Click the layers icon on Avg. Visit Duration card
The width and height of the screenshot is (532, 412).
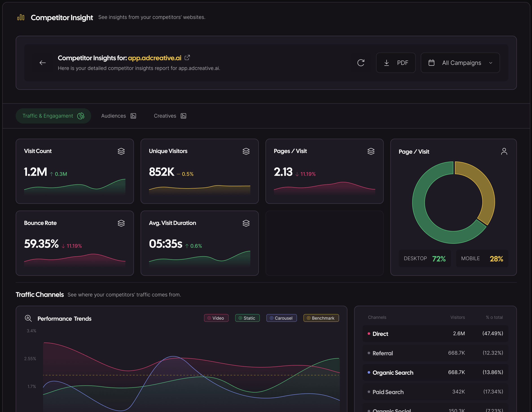pyautogui.click(x=246, y=223)
